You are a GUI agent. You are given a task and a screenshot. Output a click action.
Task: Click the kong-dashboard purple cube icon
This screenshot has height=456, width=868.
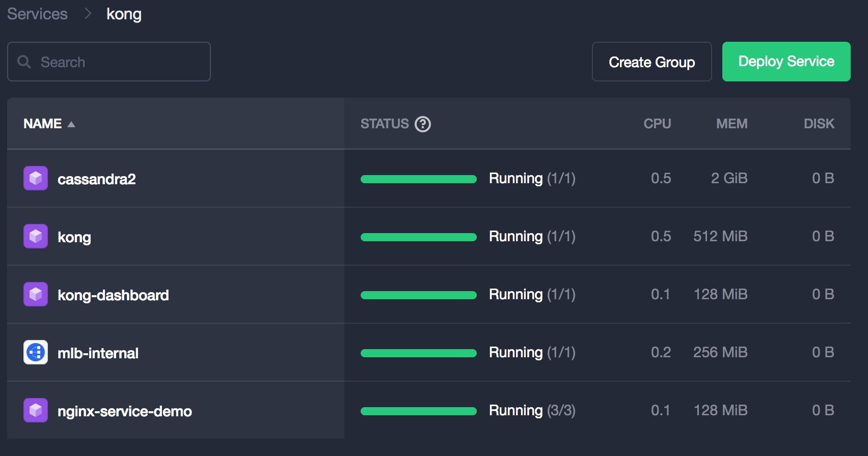point(36,294)
